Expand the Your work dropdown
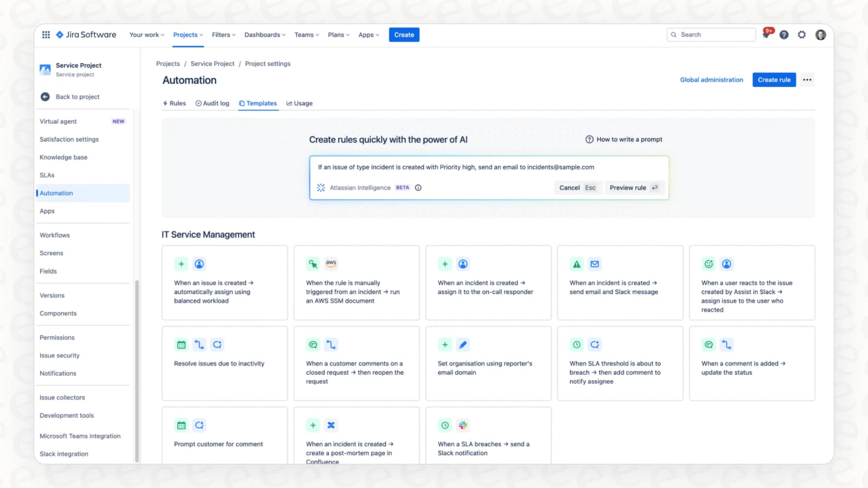868x488 pixels. (x=147, y=35)
